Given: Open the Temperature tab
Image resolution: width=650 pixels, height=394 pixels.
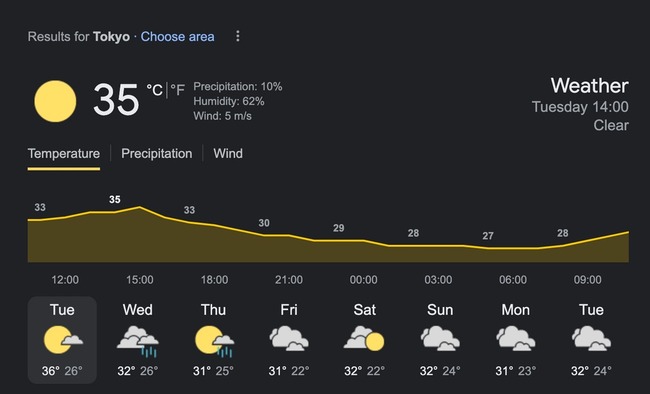Looking at the screenshot, I should coord(64,154).
